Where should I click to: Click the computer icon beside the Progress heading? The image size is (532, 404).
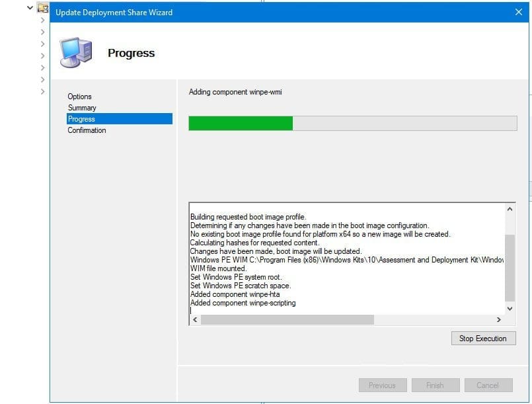pyautogui.click(x=75, y=52)
